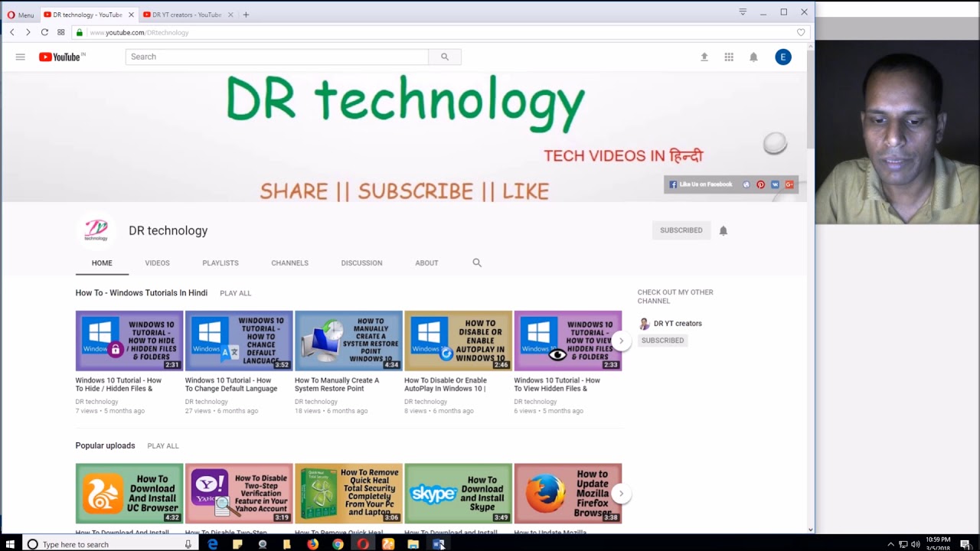
Task: Toggle the channel notification bell next to Subscribed
Action: point(723,230)
